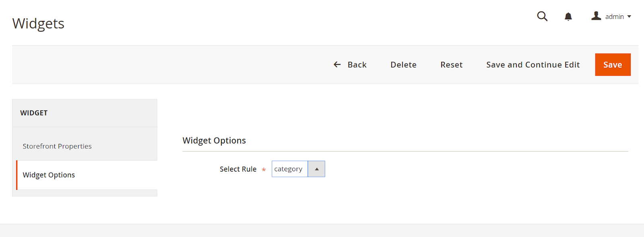Select the Widget Options side tab
The image size is (644, 237).
pos(49,175)
